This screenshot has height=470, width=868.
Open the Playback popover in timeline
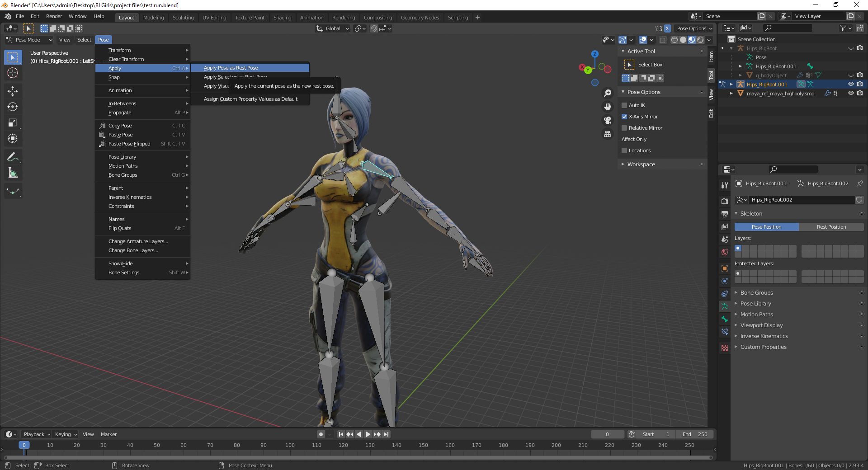click(36, 434)
